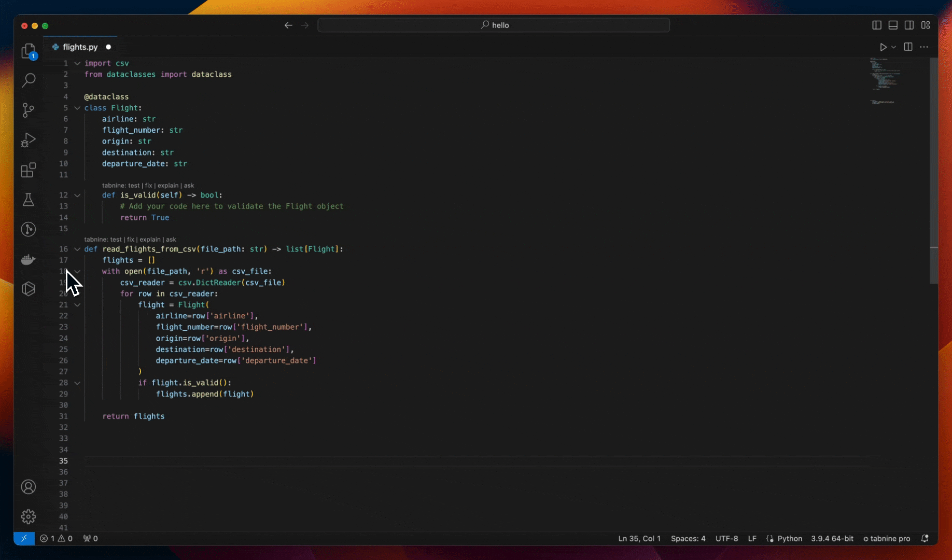
Task: Select the flights.py editor tab
Action: point(80,47)
